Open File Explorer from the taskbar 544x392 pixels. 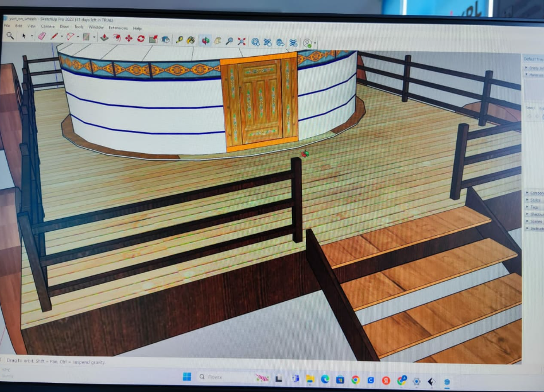pos(310,379)
